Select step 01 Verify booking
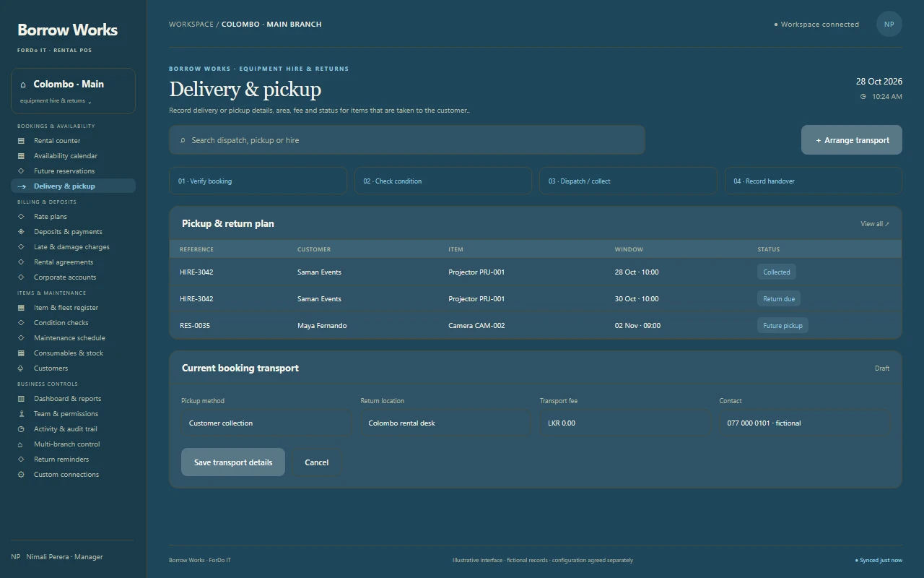Viewport: 924px width, 578px height. point(258,181)
